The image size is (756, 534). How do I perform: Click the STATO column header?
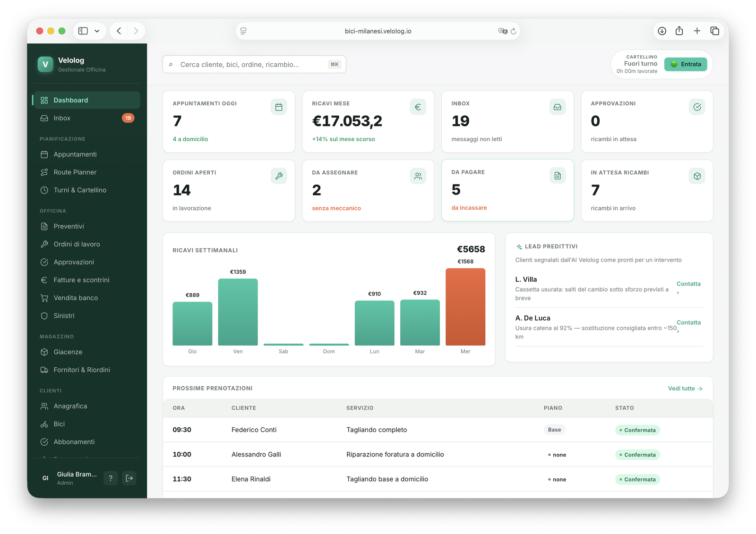click(624, 408)
